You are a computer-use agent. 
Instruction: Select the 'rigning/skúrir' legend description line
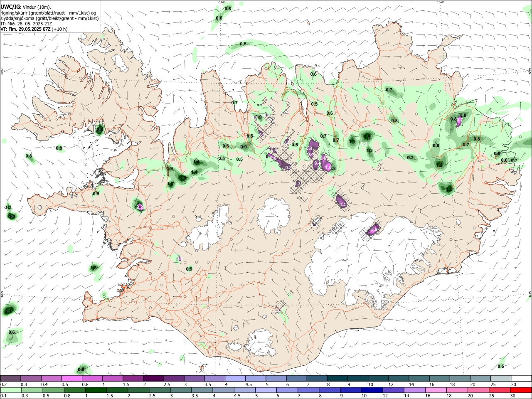[49, 13]
